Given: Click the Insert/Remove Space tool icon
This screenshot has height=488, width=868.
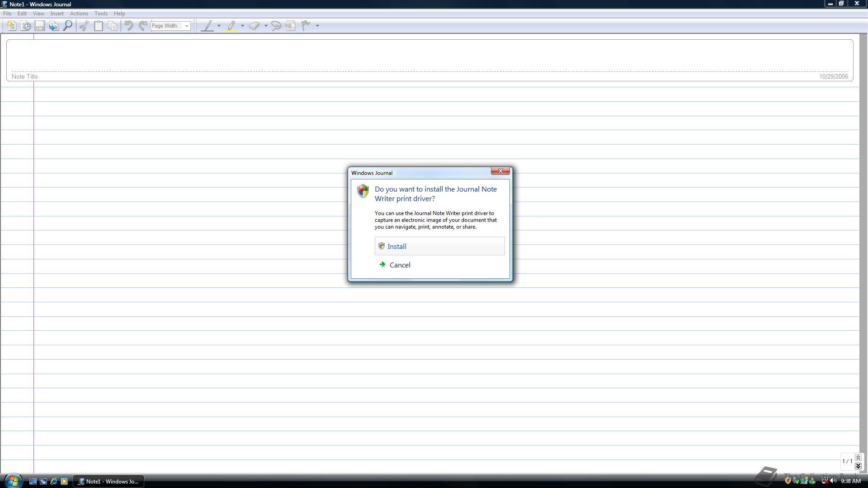Looking at the screenshot, I should pos(291,26).
